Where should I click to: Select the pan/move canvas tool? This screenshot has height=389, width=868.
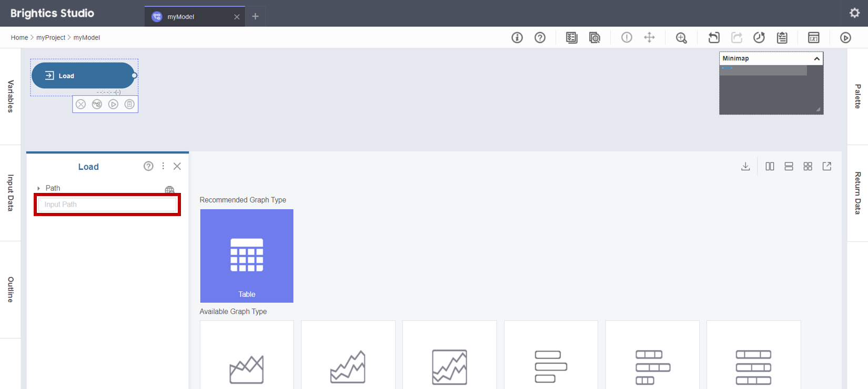[x=649, y=37]
